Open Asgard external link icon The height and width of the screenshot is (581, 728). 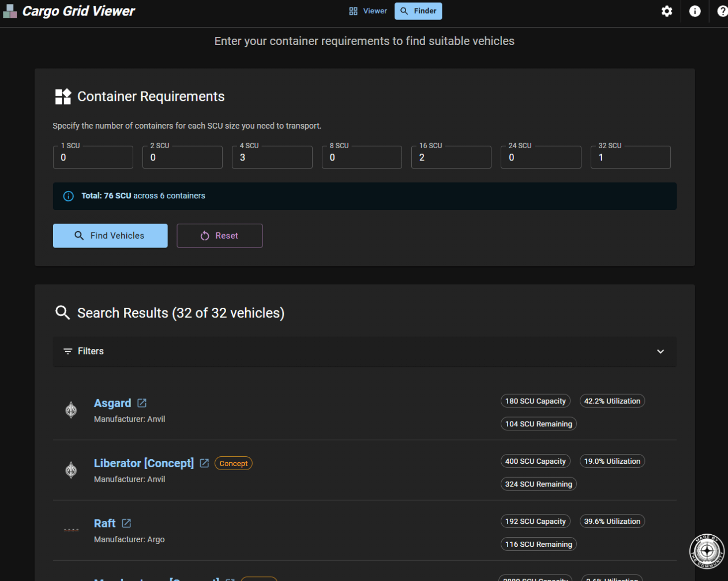point(142,403)
